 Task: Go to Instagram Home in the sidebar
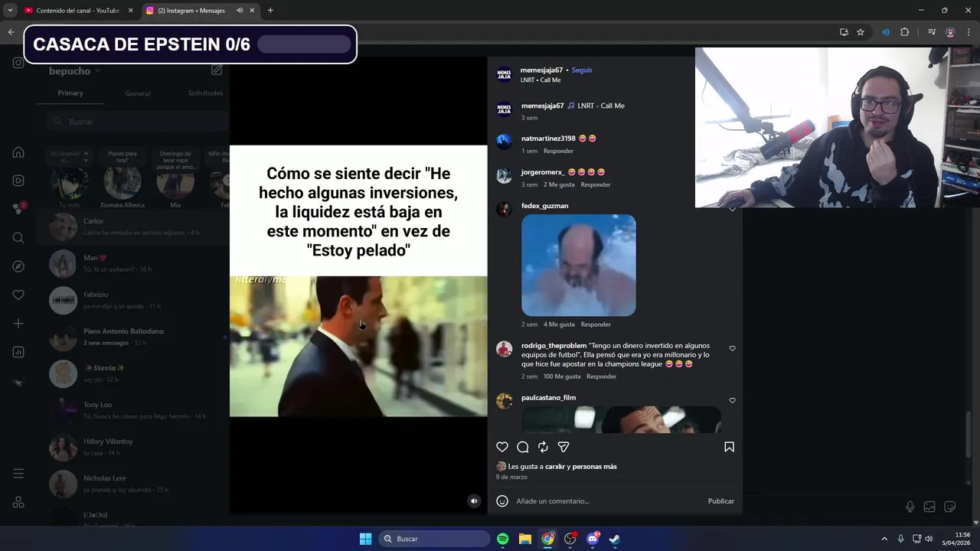click(x=18, y=152)
